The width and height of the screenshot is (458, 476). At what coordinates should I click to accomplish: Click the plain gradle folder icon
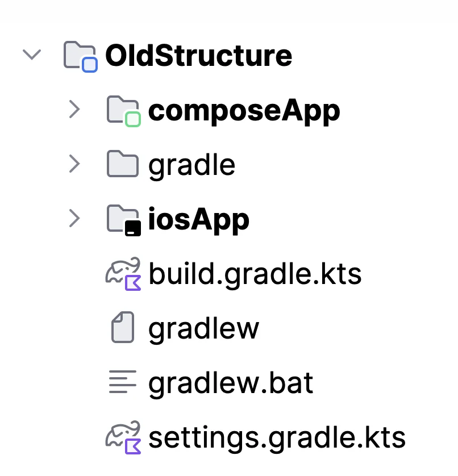tap(123, 164)
